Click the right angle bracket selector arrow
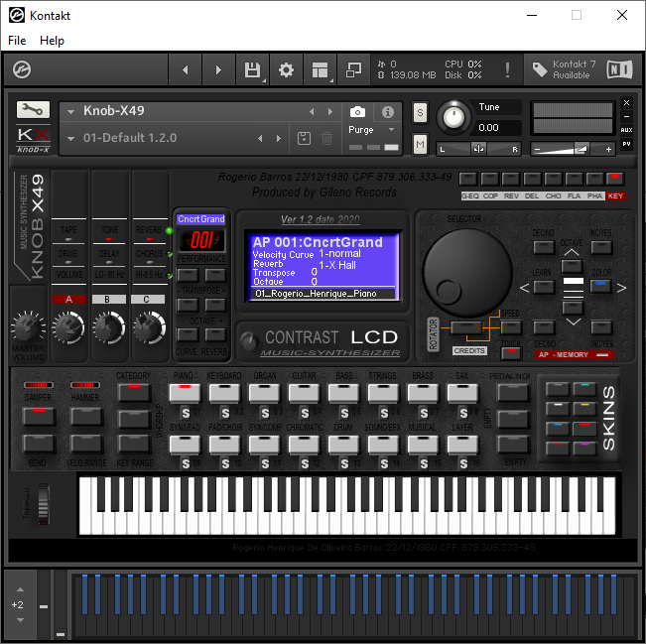 click(x=621, y=288)
